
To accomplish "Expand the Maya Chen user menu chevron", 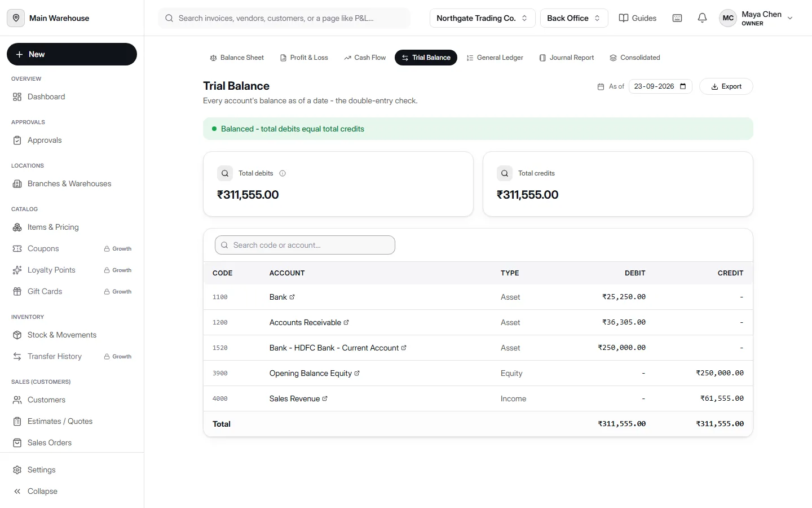I will [790, 18].
